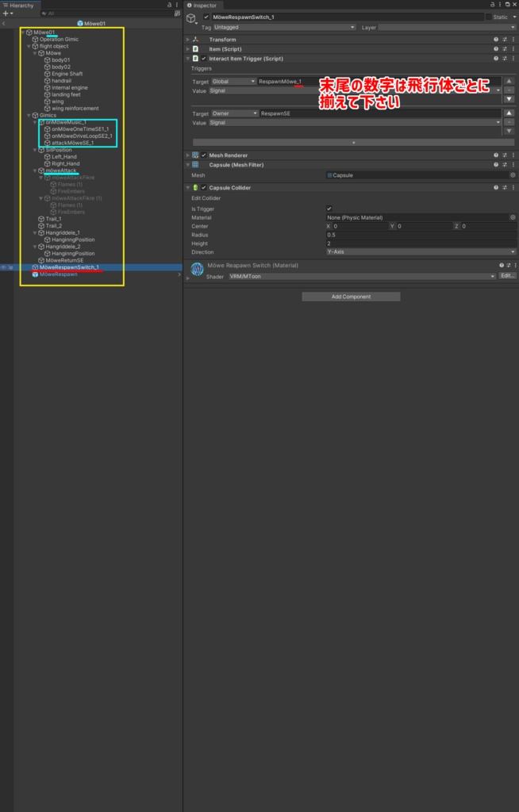Open Mesh Renderer presets icon
Viewport: 519px width, 812px height.
pyautogui.click(x=505, y=155)
